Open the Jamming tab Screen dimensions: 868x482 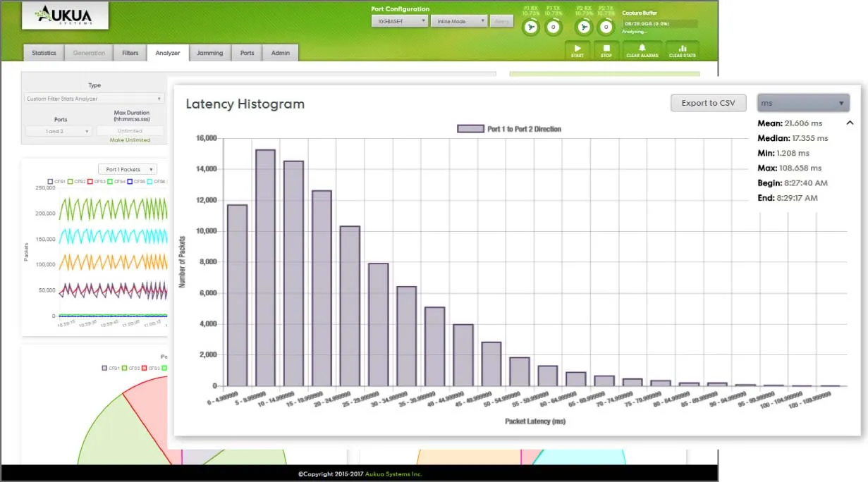tap(210, 53)
